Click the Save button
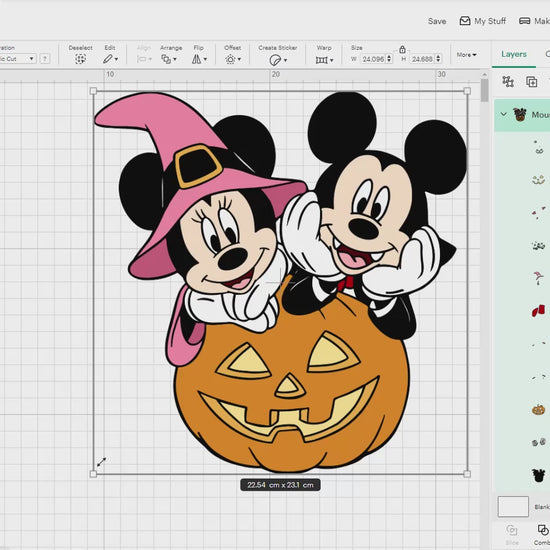 (x=437, y=21)
